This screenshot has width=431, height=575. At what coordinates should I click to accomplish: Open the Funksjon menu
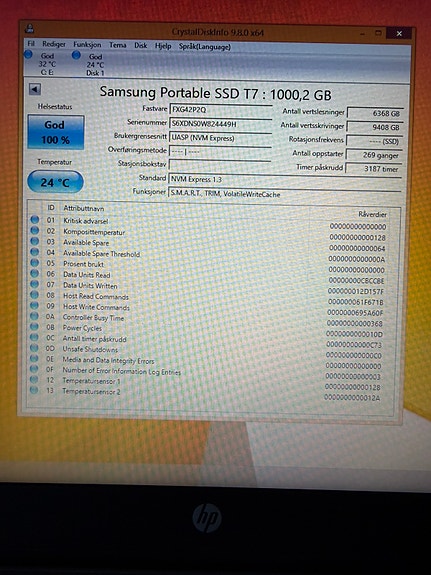[87, 45]
